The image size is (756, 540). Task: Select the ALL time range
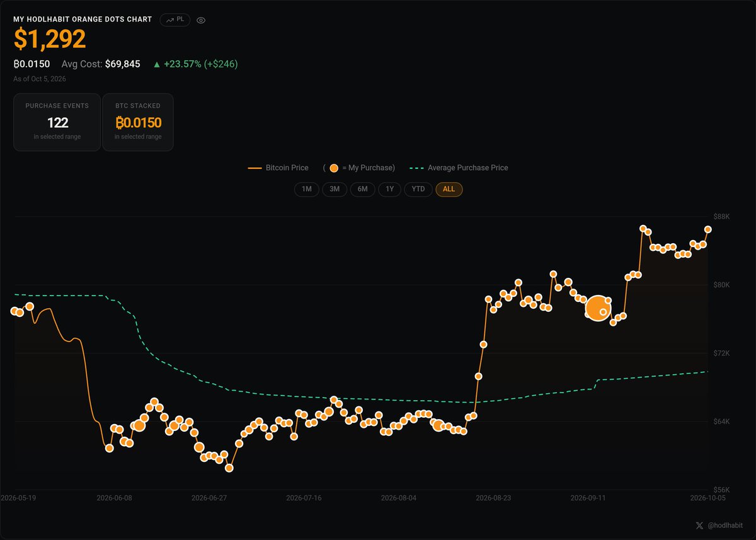[x=449, y=189]
